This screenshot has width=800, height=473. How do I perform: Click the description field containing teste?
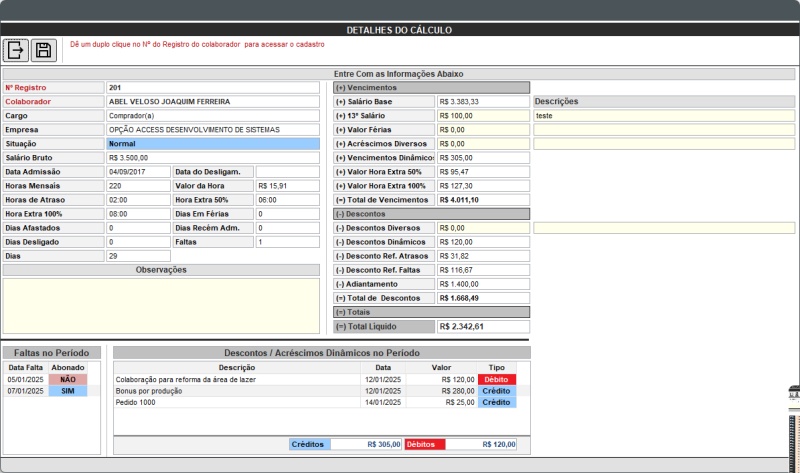point(663,116)
